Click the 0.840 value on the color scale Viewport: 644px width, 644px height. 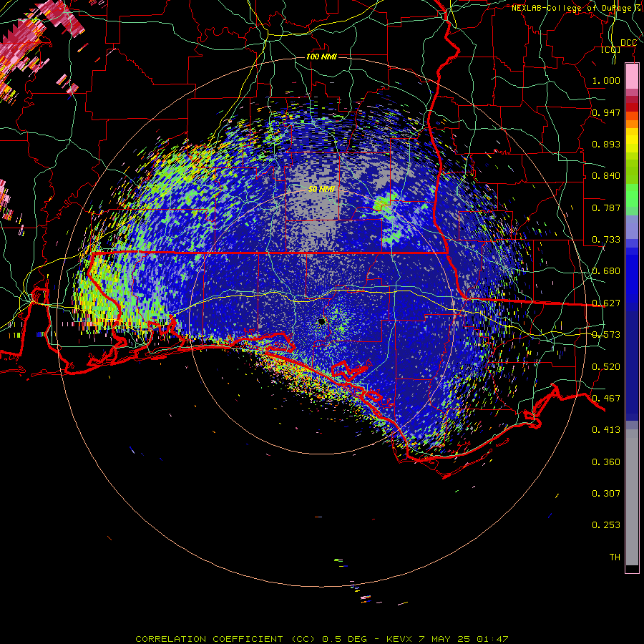606,176
